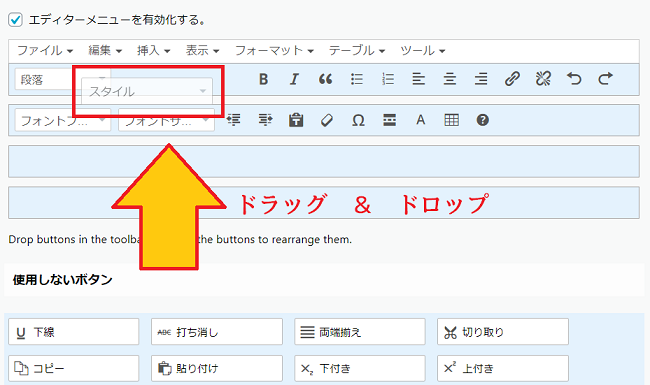The width and height of the screenshot is (650, 385).
Task: Click the table grid icon
Action: click(451, 120)
